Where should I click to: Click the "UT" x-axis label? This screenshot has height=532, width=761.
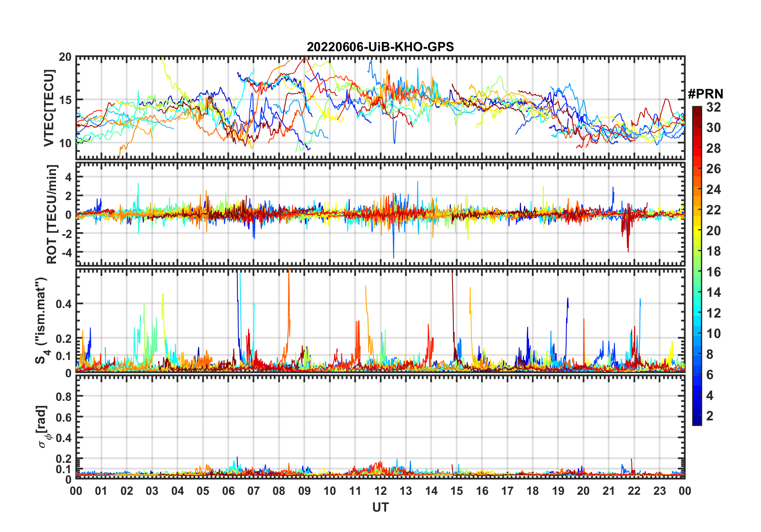click(x=380, y=508)
